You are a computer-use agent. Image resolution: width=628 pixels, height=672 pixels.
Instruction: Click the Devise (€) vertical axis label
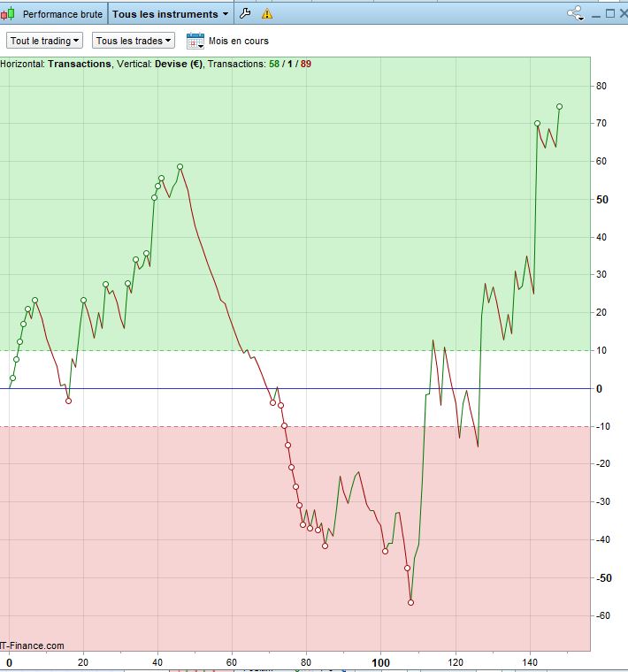(x=179, y=64)
